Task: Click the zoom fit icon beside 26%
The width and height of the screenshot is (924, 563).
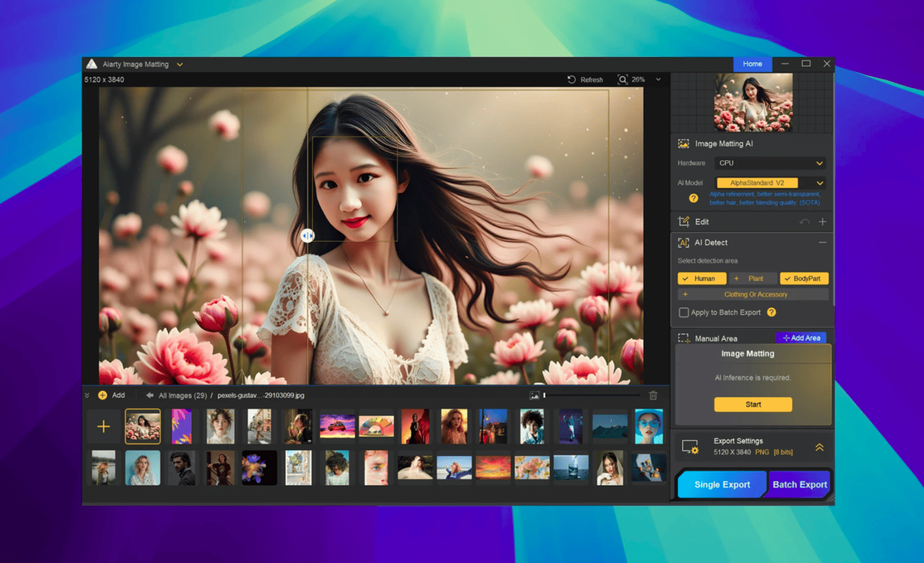Action: point(623,80)
